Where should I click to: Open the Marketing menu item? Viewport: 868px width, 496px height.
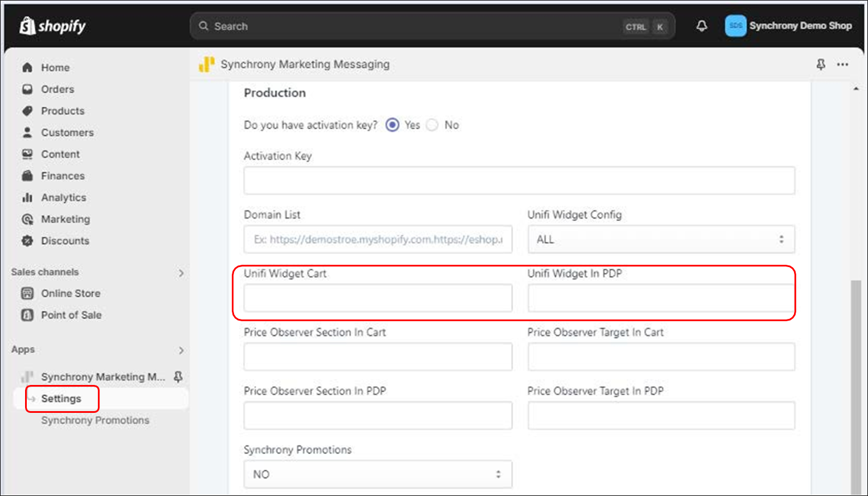click(x=65, y=219)
